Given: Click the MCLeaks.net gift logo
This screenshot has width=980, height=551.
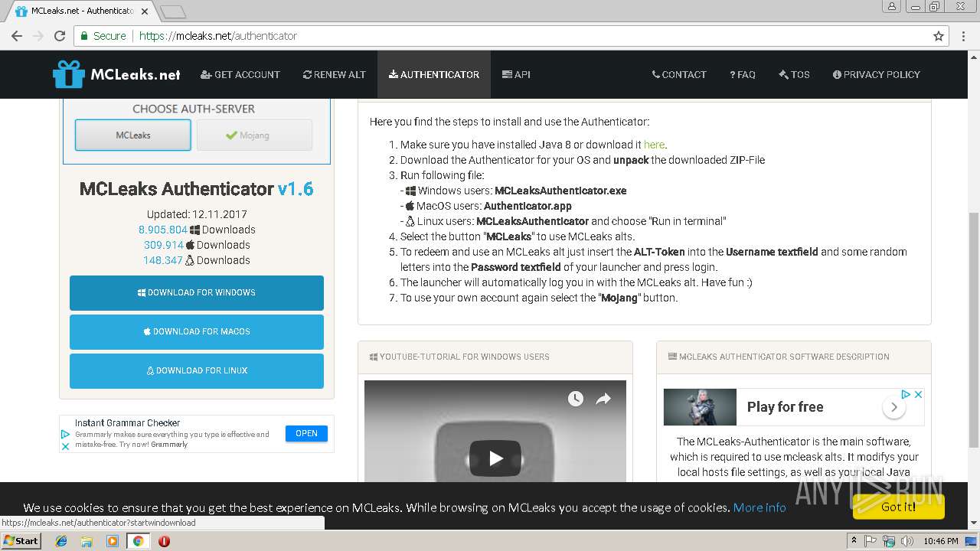Looking at the screenshot, I should pyautogui.click(x=116, y=74).
